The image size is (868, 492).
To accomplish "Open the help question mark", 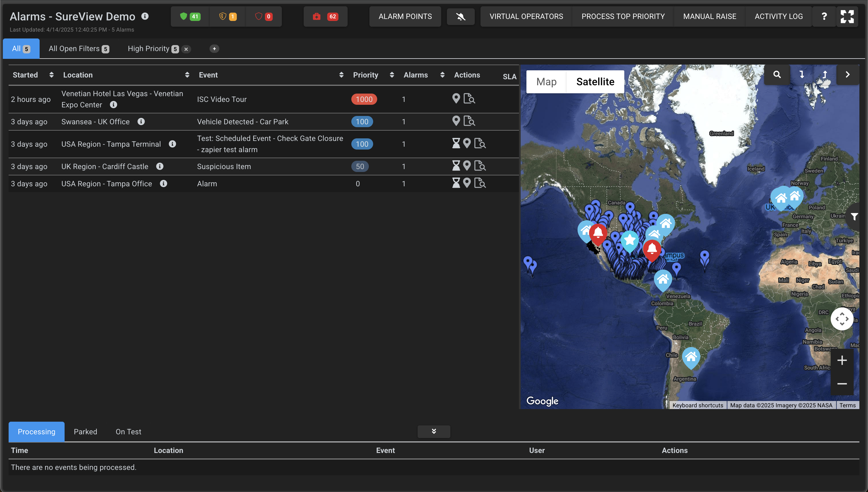I will coord(824,16).
